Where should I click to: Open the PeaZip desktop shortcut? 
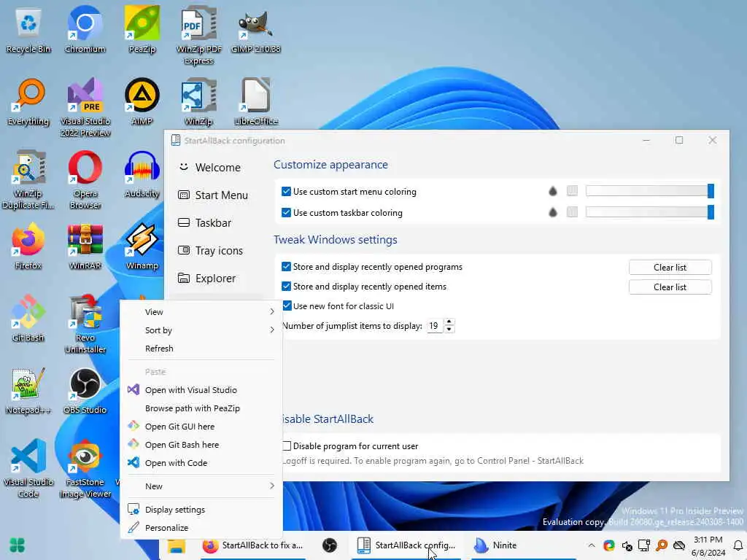pos(142,29)
